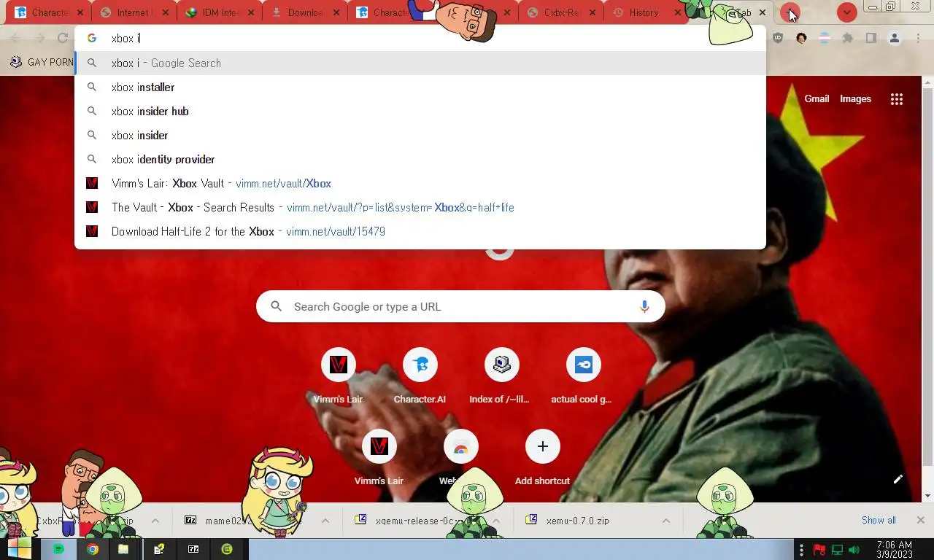The image size is (934, 560).
Task: Open Download Half-Life 2 for the Xbox suggestion
Action: [420, 231]
